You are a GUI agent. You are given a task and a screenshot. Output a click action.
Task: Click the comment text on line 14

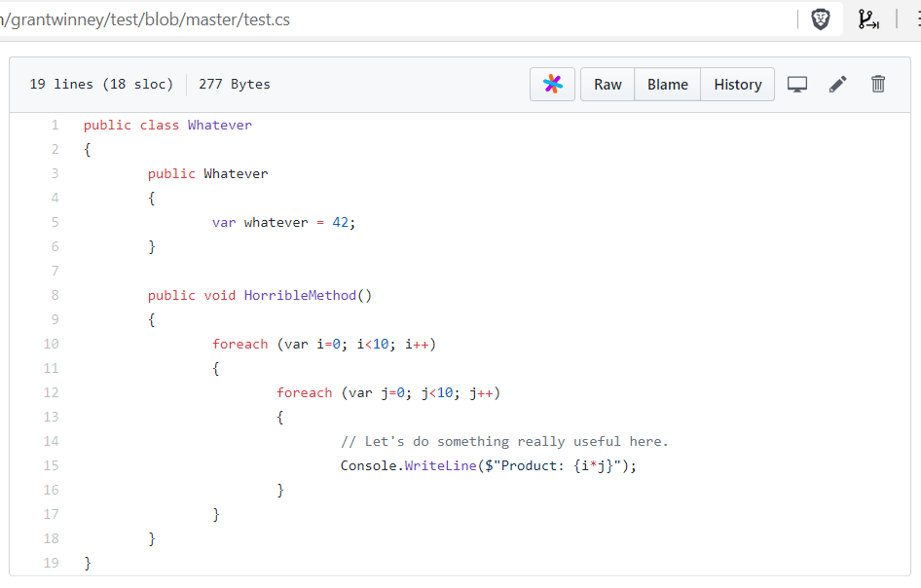tap(504, 441)
